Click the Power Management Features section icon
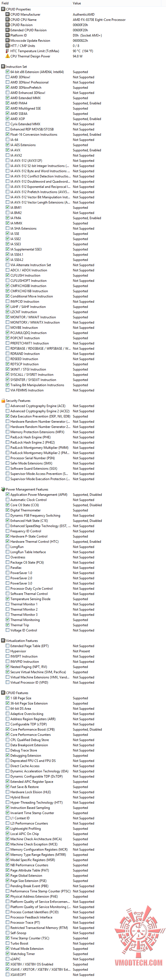The width and height of the screenshot is (166, 980). point(3,489)
